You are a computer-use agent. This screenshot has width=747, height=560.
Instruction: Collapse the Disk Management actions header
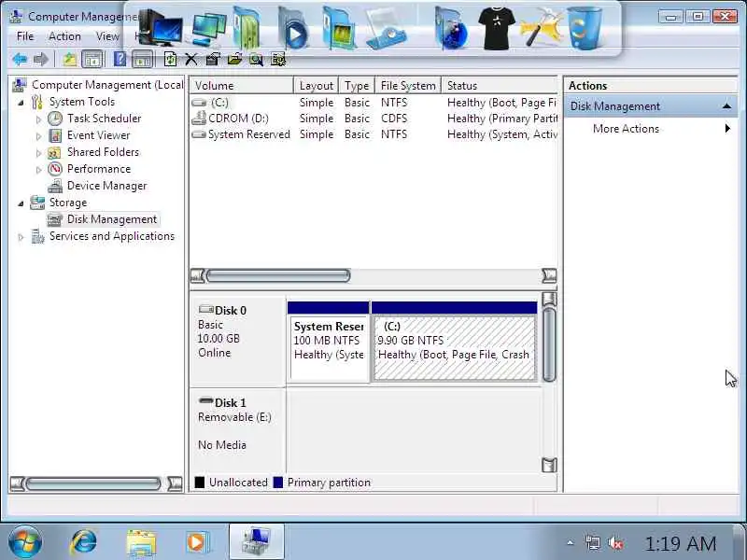click(726, 106)
